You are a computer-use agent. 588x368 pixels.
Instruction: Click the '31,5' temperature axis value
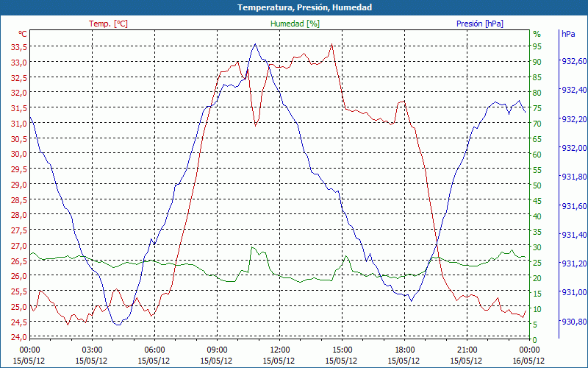(x=19, y=107)
